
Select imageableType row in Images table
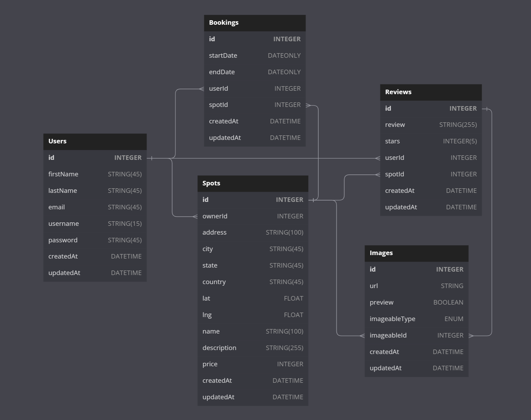click(x=416, y=319)
